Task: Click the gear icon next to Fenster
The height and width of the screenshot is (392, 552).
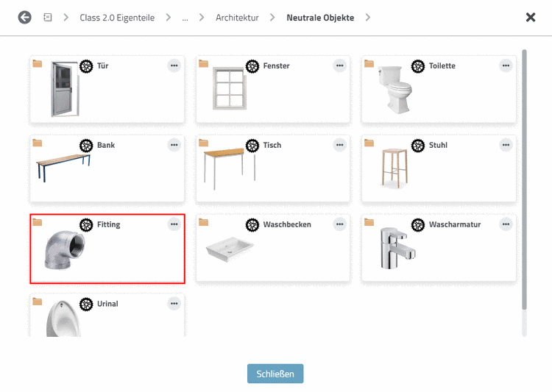Action: 252,66
